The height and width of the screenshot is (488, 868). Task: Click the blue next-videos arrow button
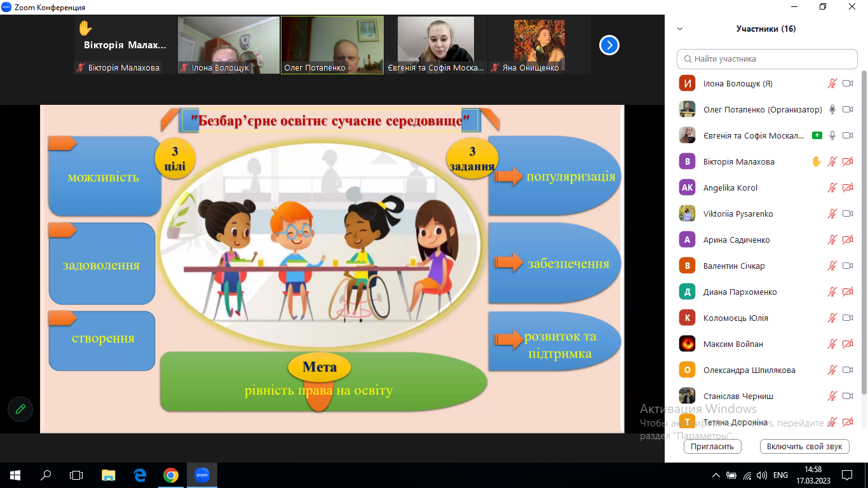click(x=609, y=45)
